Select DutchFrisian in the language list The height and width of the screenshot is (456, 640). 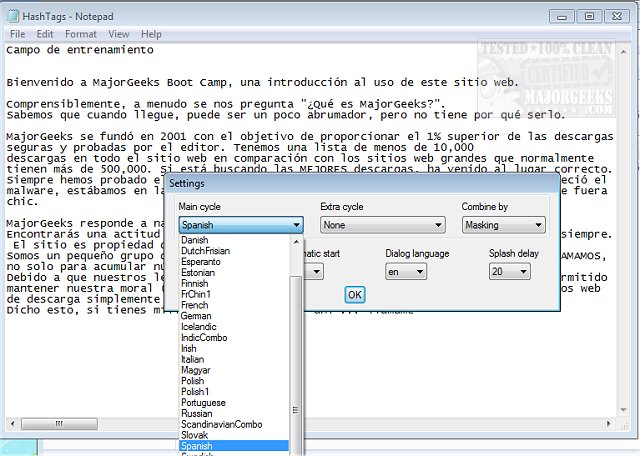(x=234, y=251)
